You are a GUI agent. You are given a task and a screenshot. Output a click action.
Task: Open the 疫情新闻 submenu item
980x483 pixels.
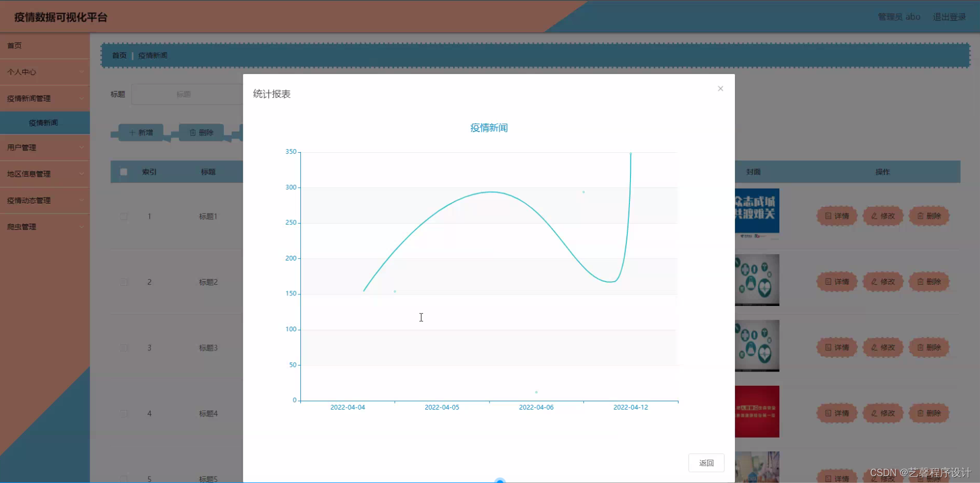[x=45, y=123]
